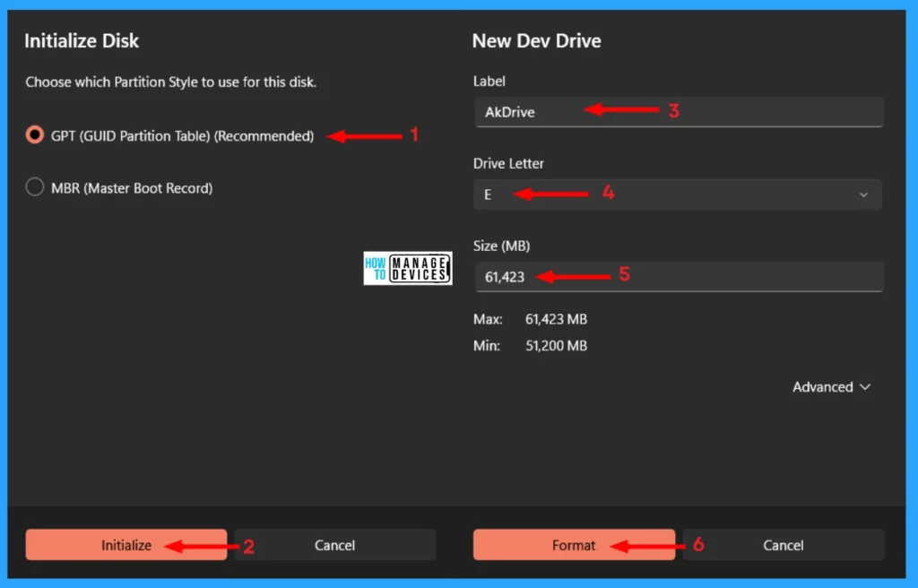
Task: Click the Size (MB) label text
Action: [501, 246]
